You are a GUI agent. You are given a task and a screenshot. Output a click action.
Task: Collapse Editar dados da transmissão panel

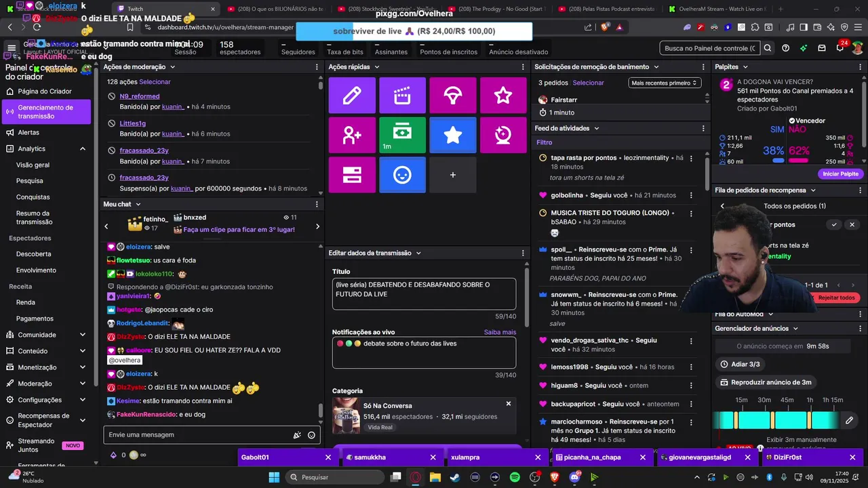tap(418, 253)
